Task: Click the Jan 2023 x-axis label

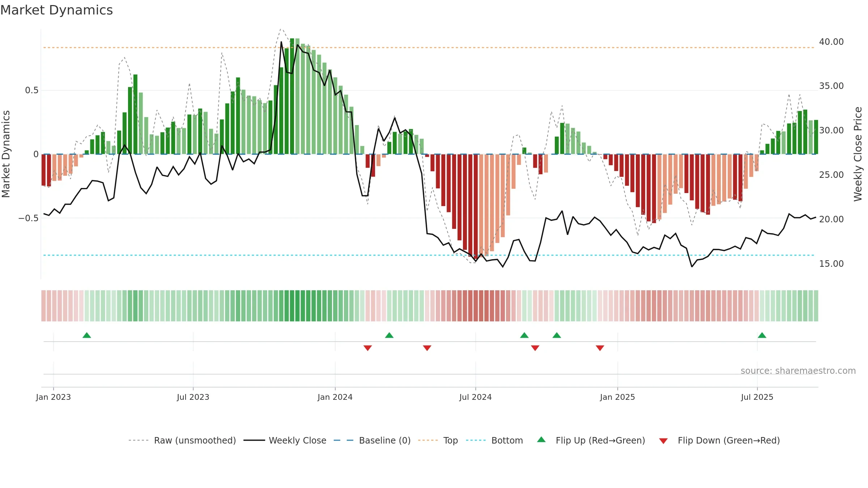Action: tap(54, 397)
